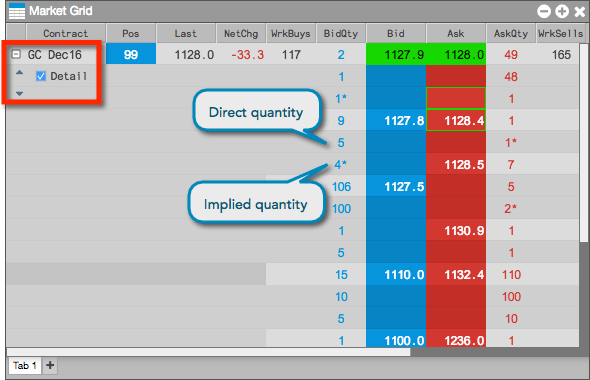Collapse the GC Dec16 contract row

pos(16,54)
